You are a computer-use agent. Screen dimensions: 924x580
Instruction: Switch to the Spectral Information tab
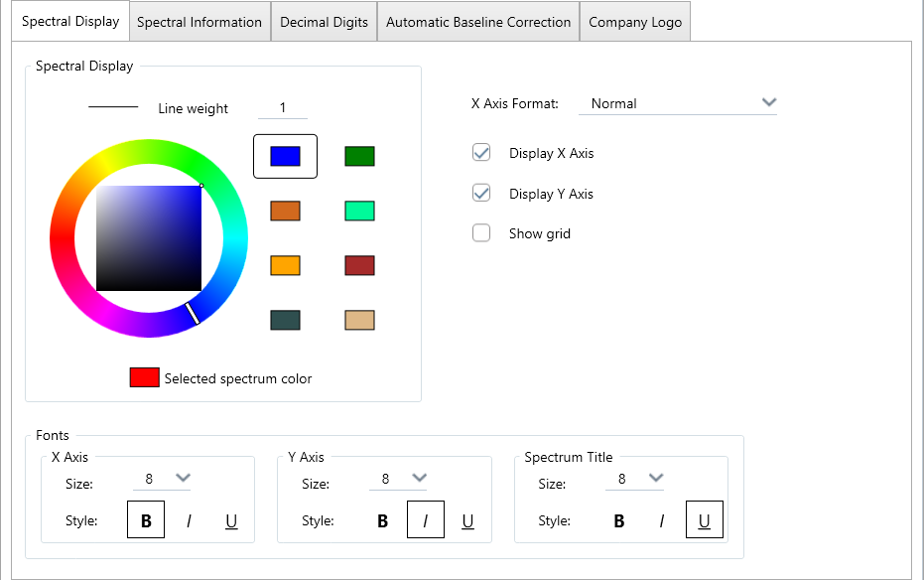(199, 22)
